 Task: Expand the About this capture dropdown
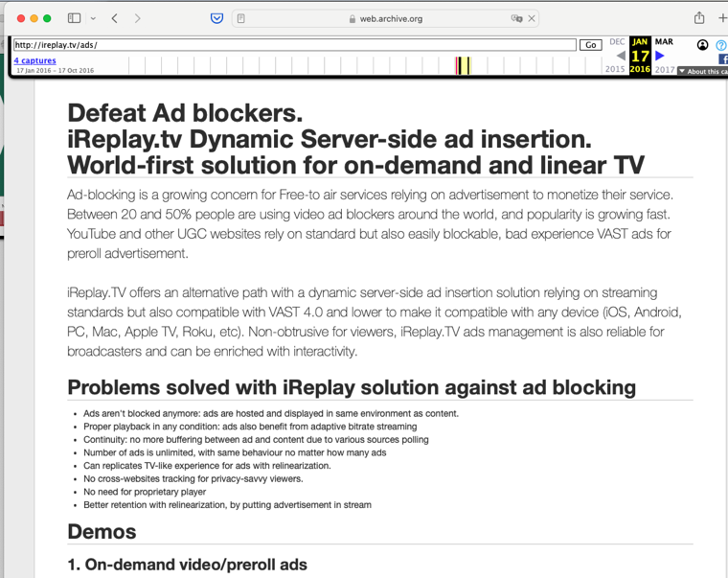pos(702,71)
